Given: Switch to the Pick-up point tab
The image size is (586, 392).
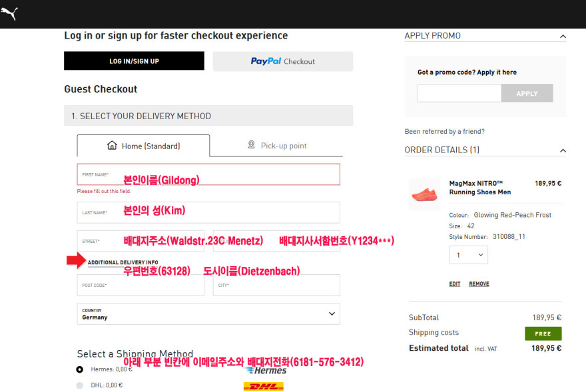Looking at the screenshot, I should 276,146.
